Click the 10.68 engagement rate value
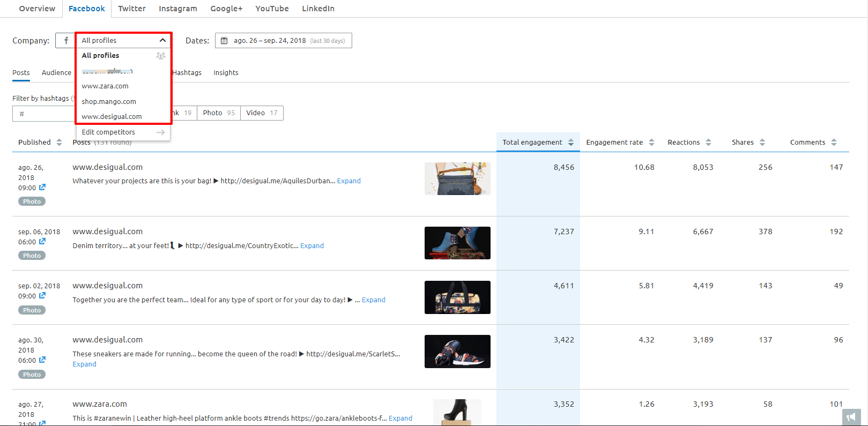Viewport: 868px width, 426px height. tap(644, 167)
